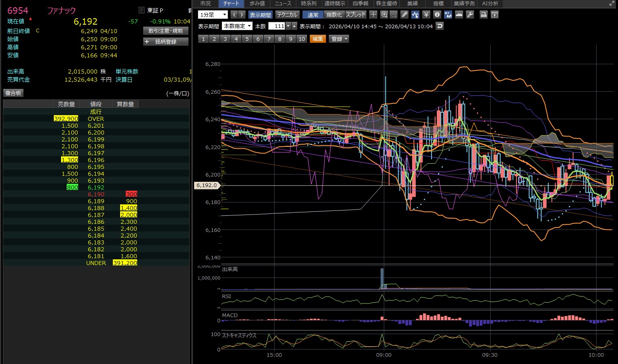Enable the スプレッド spread mode
This screenshot has width=618, height=364.
coord(356,15)
